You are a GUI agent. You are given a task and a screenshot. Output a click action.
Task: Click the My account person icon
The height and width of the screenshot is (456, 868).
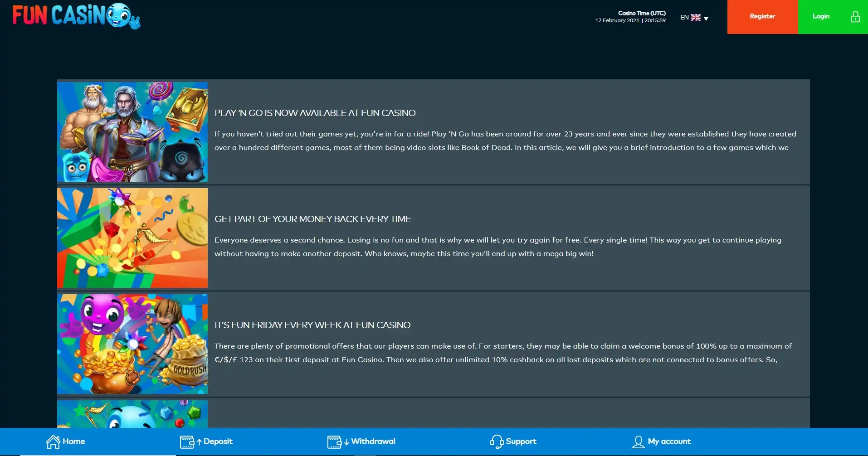(638, 441)
